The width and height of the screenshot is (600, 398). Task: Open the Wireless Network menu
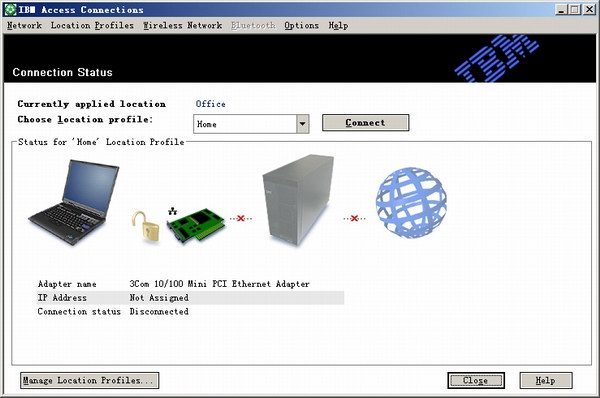pos(183,26)
